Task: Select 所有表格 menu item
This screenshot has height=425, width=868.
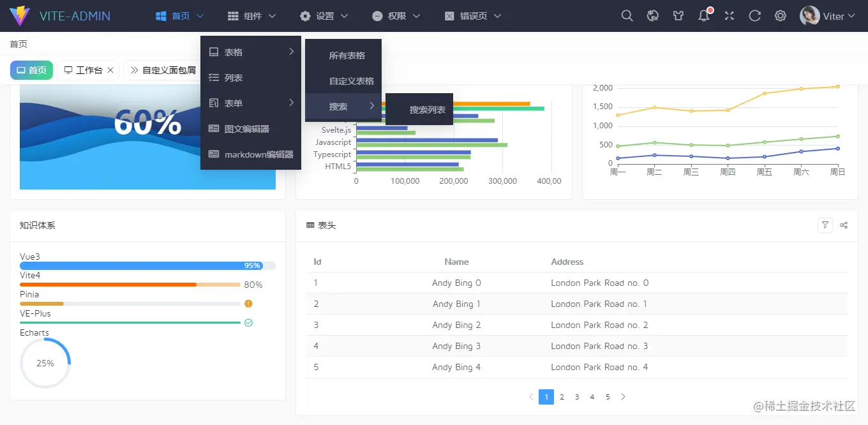Action: (343, 56)
